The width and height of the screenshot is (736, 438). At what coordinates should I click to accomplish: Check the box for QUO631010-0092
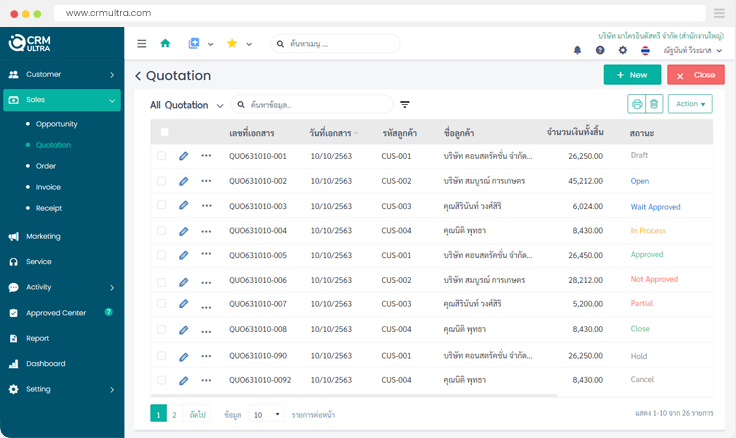pyautogui.click(x=161, y=380)
